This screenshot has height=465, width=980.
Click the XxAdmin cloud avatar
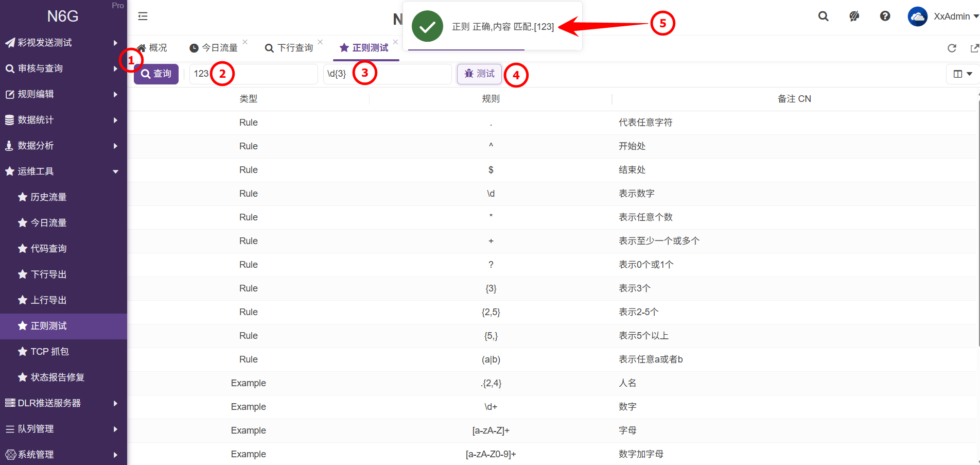tap(917, 16)
